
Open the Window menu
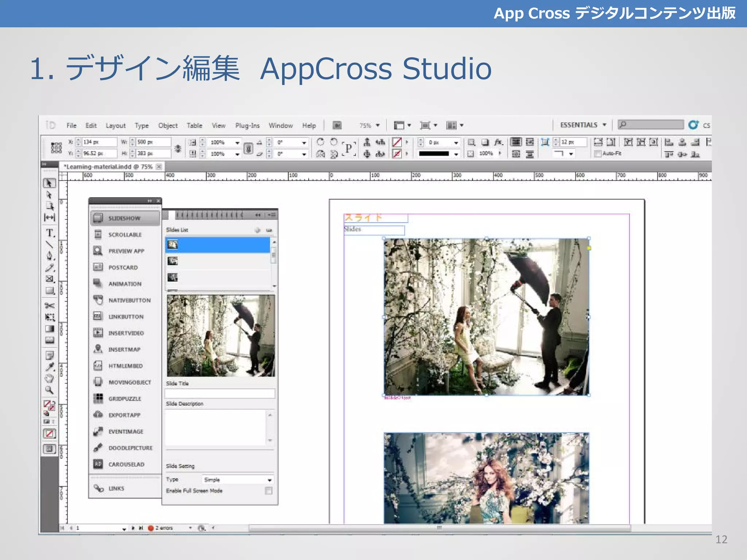tap(281, 125)
